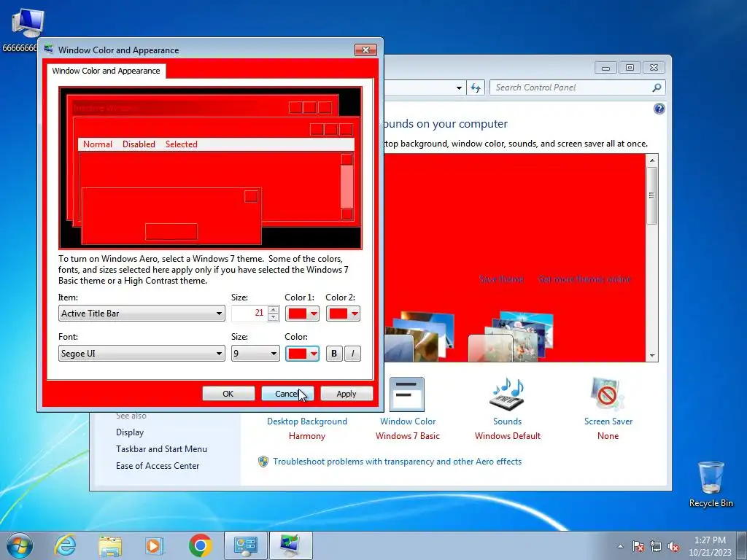The width and height of the screenshot is (747, 560).
Task: Open Windows Explorer folder in taskbar
Action: pyautogui.click(x=110, y=545)
